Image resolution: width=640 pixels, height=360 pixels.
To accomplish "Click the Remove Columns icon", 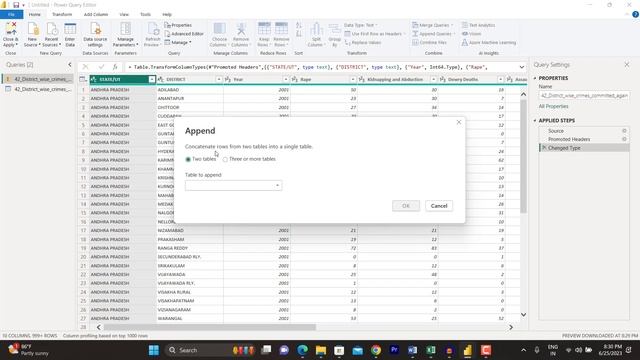I will coord(240,34).
